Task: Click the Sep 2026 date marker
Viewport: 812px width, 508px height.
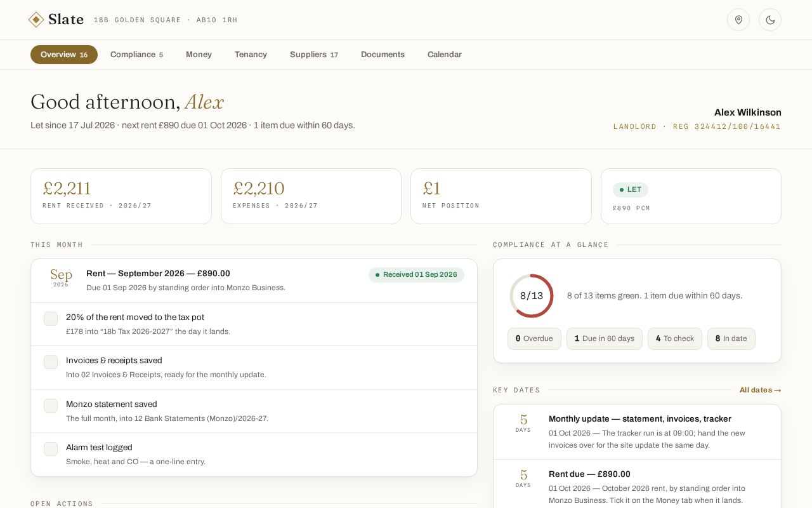Action: [x=61, y=278]
